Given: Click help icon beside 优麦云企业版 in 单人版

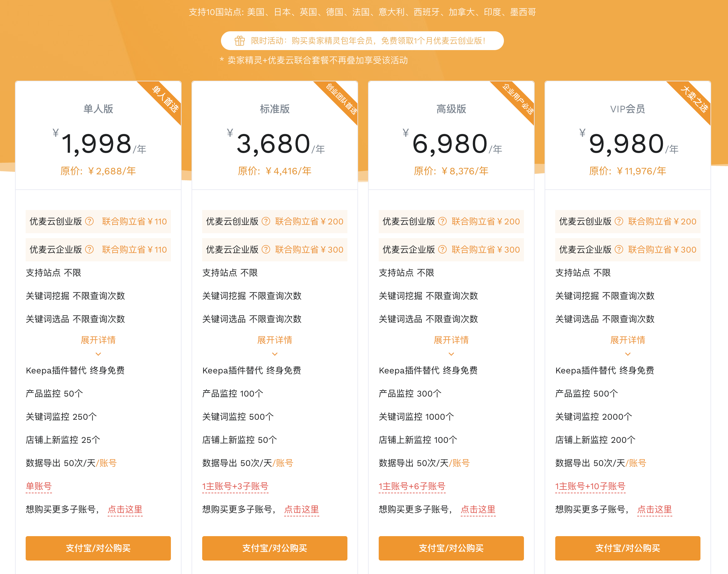Looking at the screenshot, I should coord(90,249).
